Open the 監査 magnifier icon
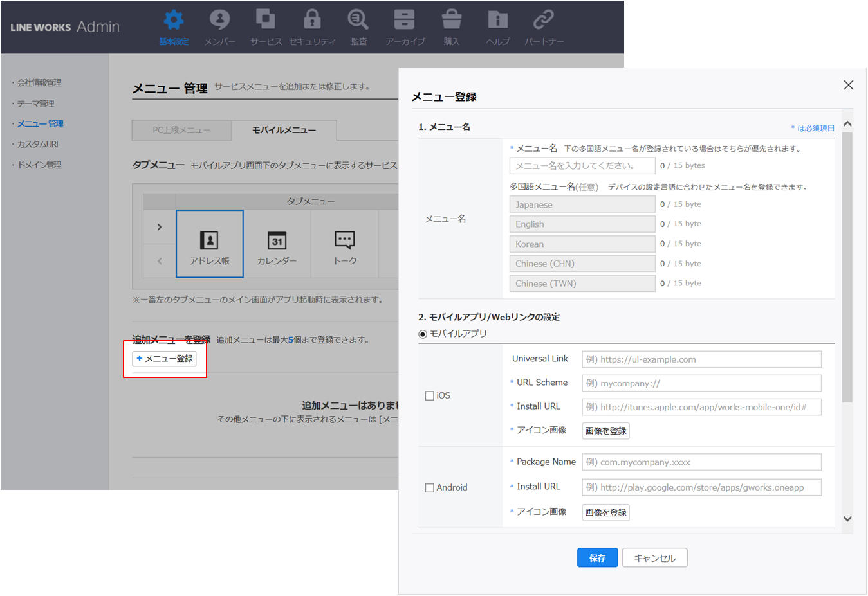The image size is (868, 596). point(358,19)
